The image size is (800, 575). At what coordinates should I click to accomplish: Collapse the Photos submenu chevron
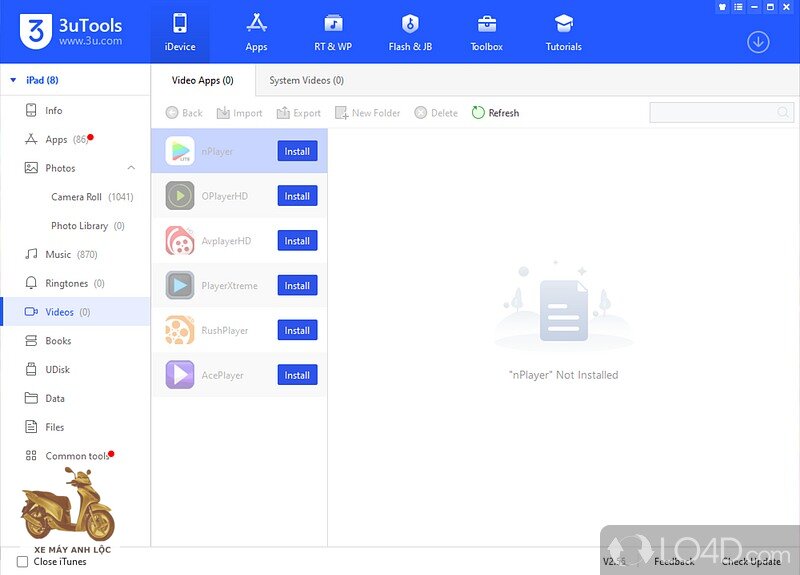coord(131,168)
